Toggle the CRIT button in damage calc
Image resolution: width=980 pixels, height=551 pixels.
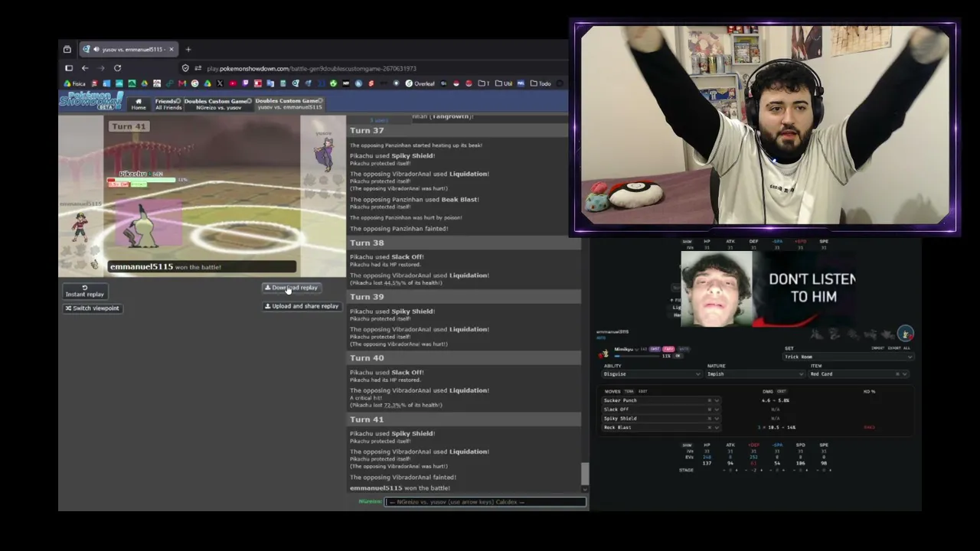pyautogui.click(x=782, y=391)
